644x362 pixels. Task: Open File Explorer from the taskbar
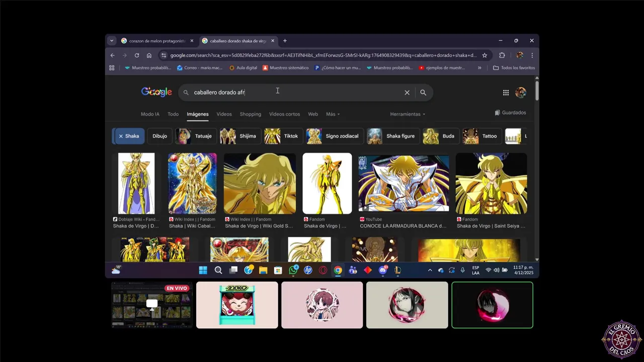[263, 270]
